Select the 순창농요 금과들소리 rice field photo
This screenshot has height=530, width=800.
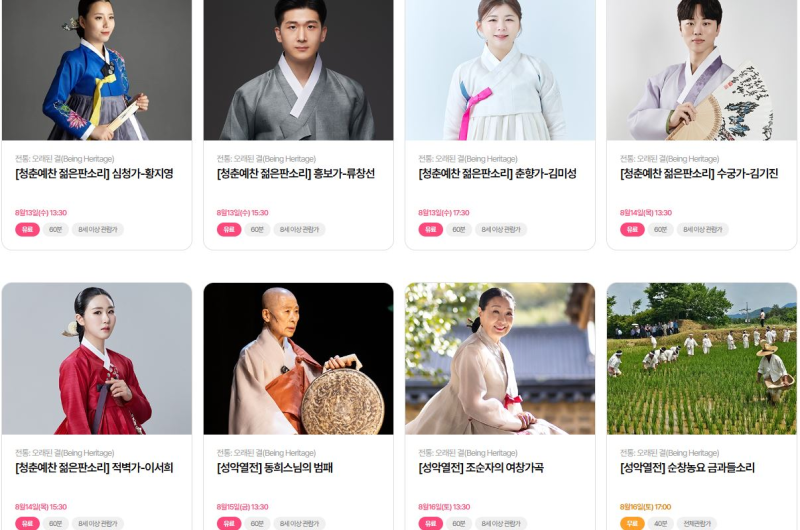pos(702,359)
